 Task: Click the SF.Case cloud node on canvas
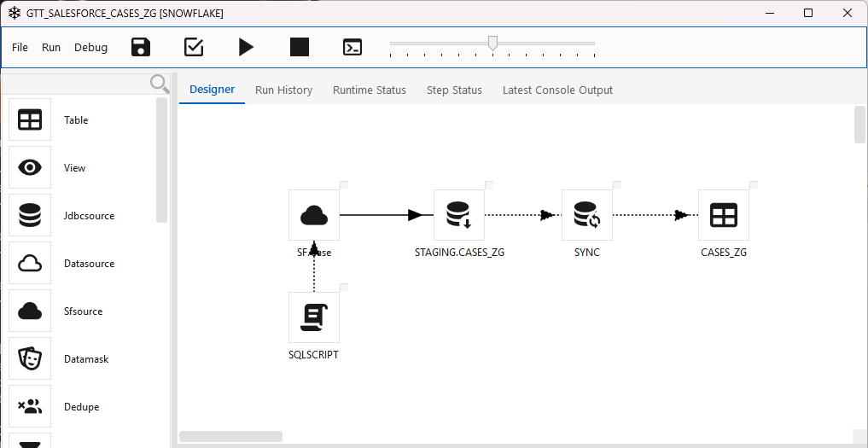[314, 215]
